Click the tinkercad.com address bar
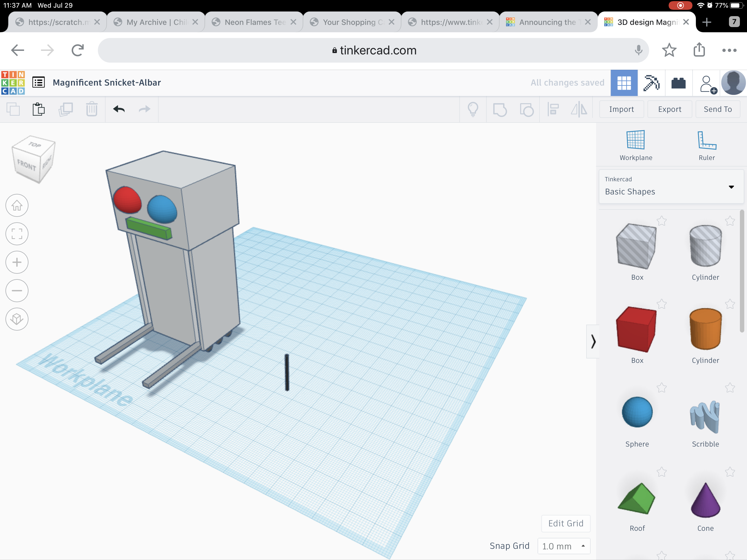Viewport: 747px width, 560px height. click(373, 50)
